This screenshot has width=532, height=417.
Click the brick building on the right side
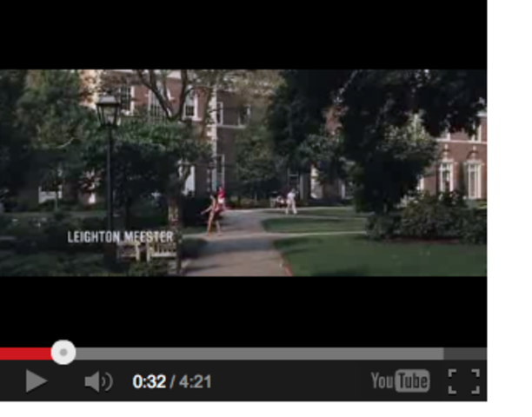coord(460,159)
